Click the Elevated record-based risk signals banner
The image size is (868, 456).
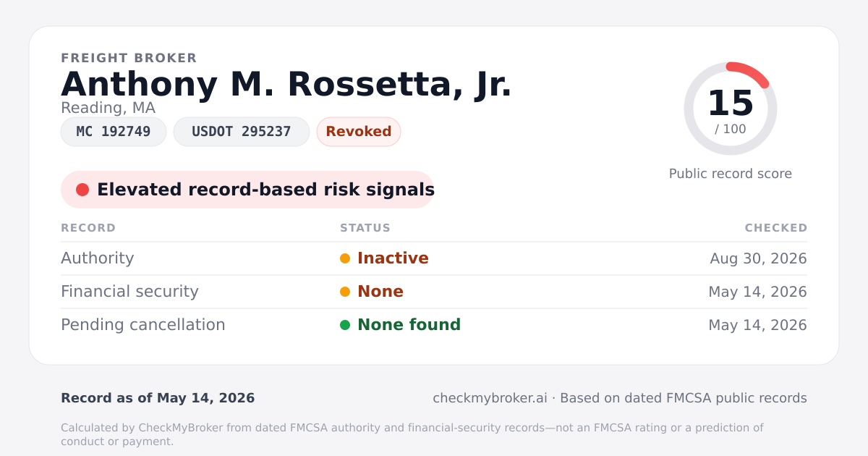(247, 190)
